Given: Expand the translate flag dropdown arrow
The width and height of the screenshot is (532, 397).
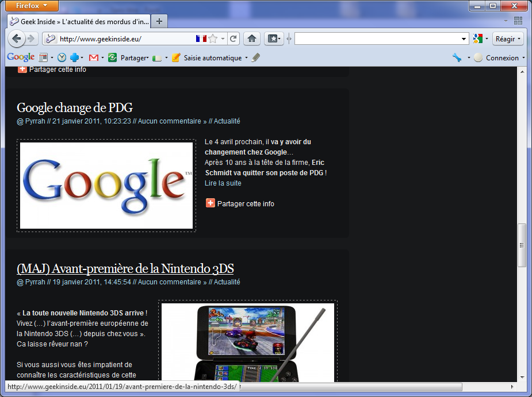Looking at the screenshot, I should [x=166, y=58].
